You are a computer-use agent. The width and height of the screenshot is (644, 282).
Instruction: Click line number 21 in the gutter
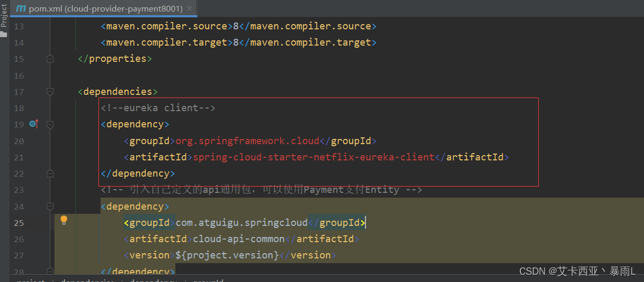18,157
